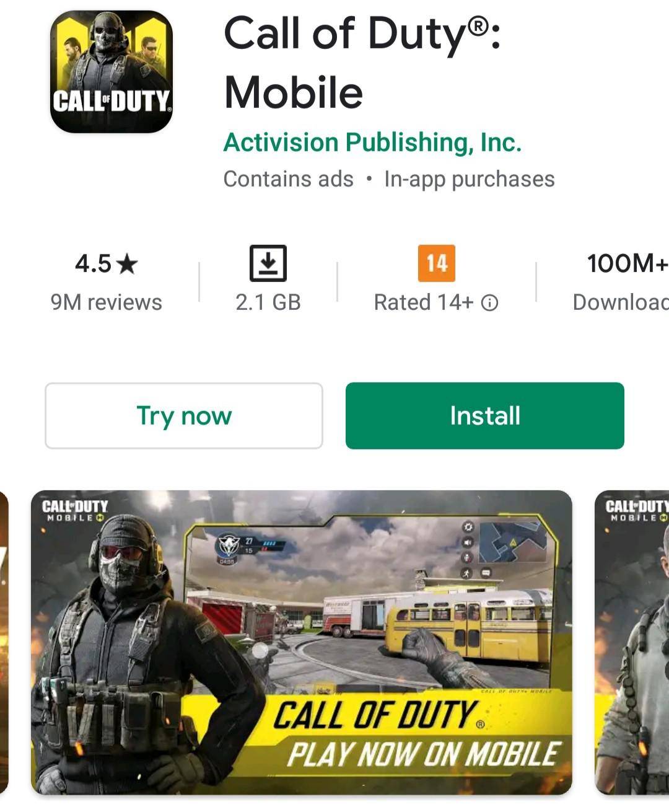Image resolution: width=669 pixels, height=812 pixels.
Task: Open the partially visible right screenshot
Action: coord(632,643)
